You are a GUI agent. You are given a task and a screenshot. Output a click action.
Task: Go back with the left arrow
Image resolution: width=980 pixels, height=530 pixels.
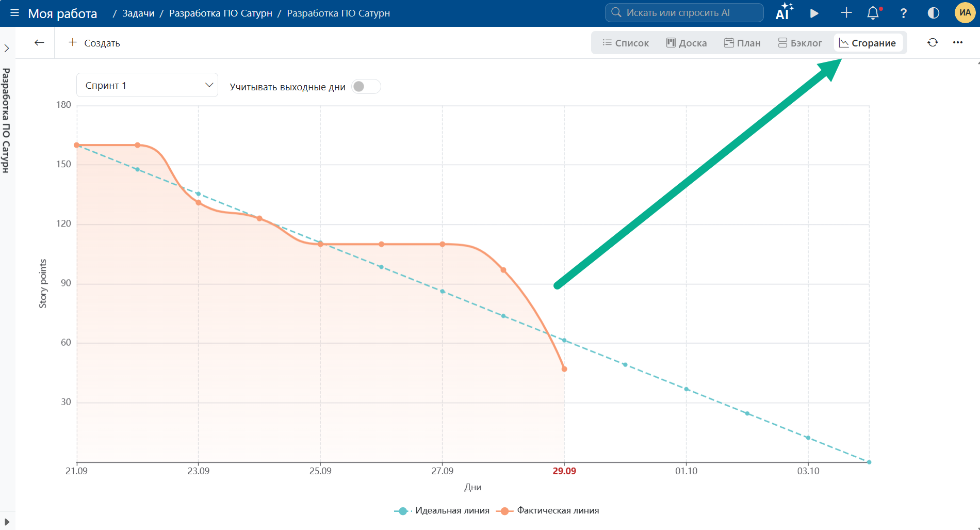coord(39,42)
